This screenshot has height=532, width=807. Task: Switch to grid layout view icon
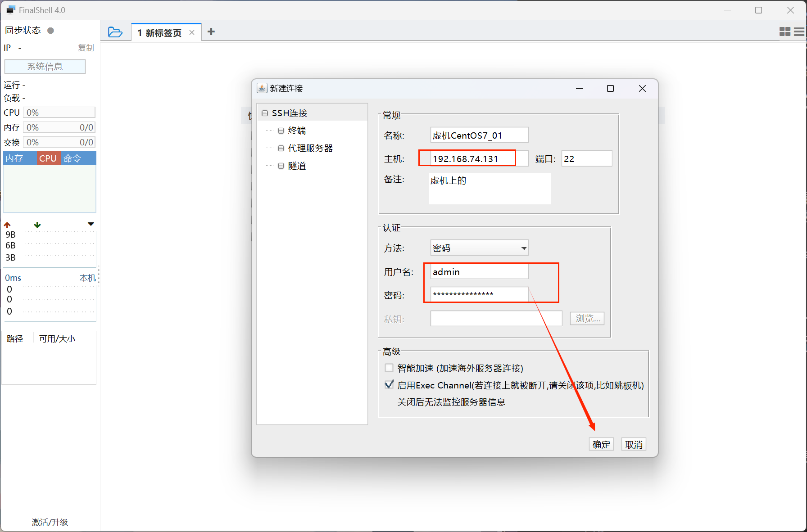[784, 32]
